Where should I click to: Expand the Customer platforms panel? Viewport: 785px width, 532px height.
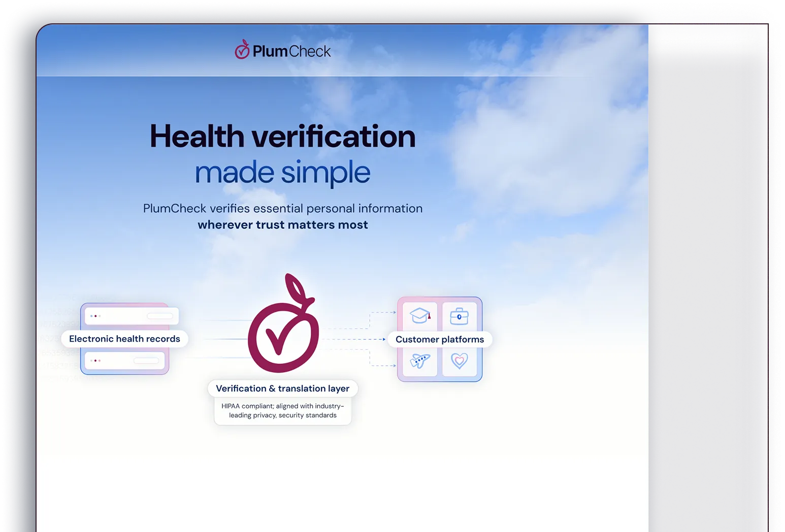pyautogui.click(x=440, y=340)
